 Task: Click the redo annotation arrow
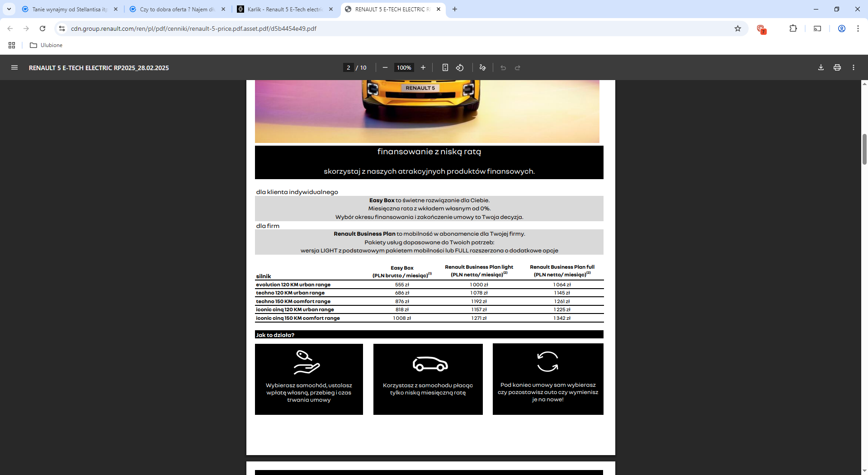click(x=518, y=67)
